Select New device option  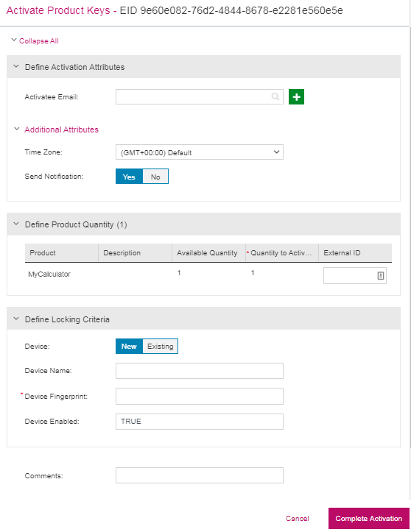pos(129,346)
